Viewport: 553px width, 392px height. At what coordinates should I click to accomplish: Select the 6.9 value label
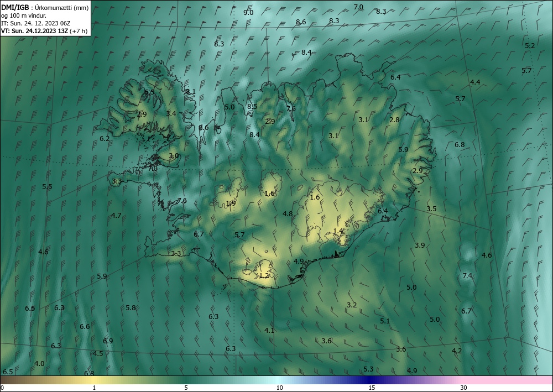point(108,341)
